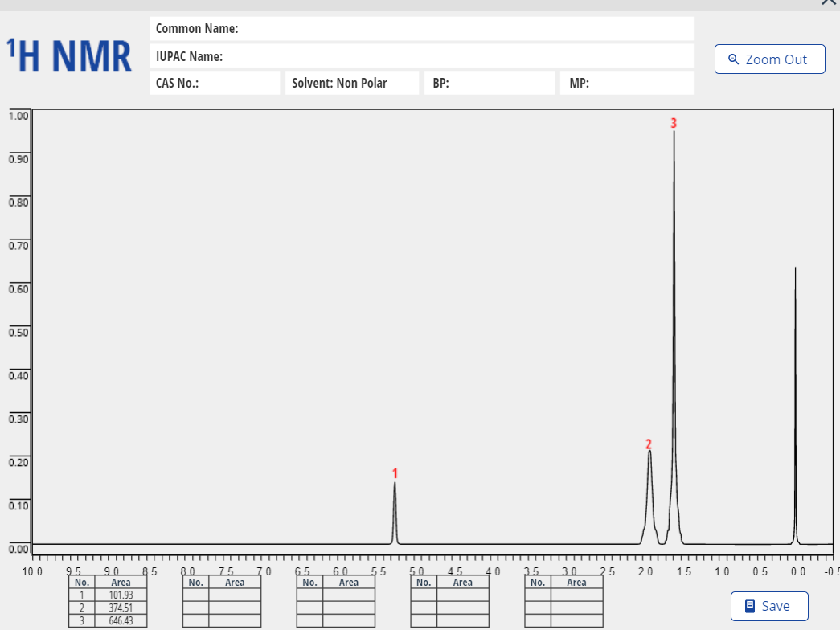This screenshot has width=840, height=630.
Task: Click the 2.0 x-axis label
Action: coord(645,571)
